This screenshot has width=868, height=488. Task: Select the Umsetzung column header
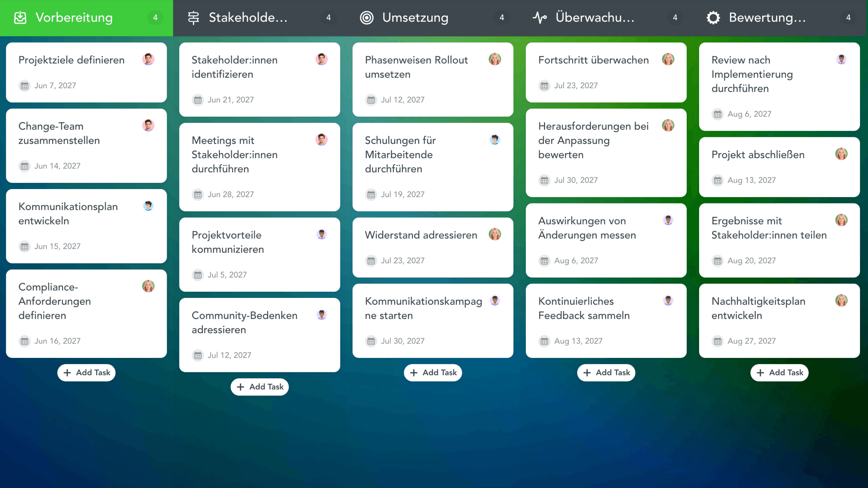pyautogui.click(x=415, y=17)
